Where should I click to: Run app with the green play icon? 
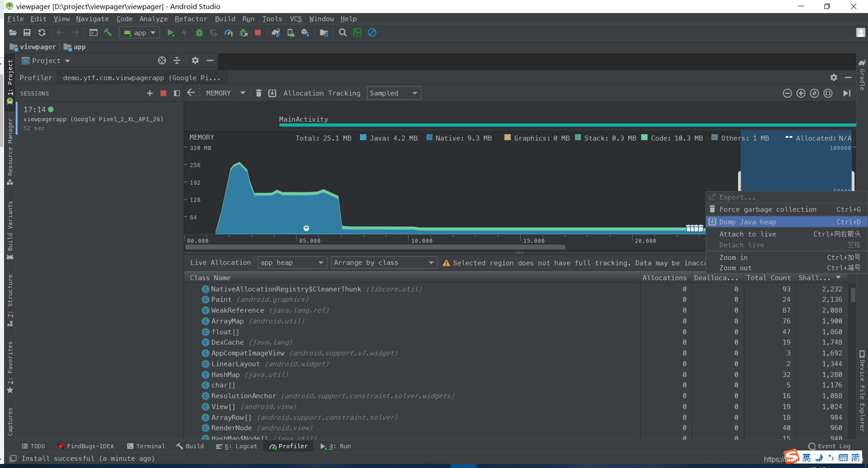171,32
